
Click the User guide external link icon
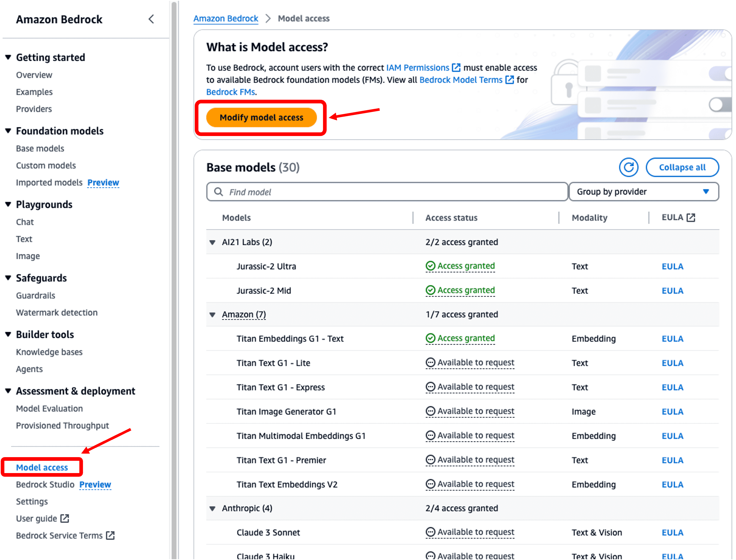(65, 518)
